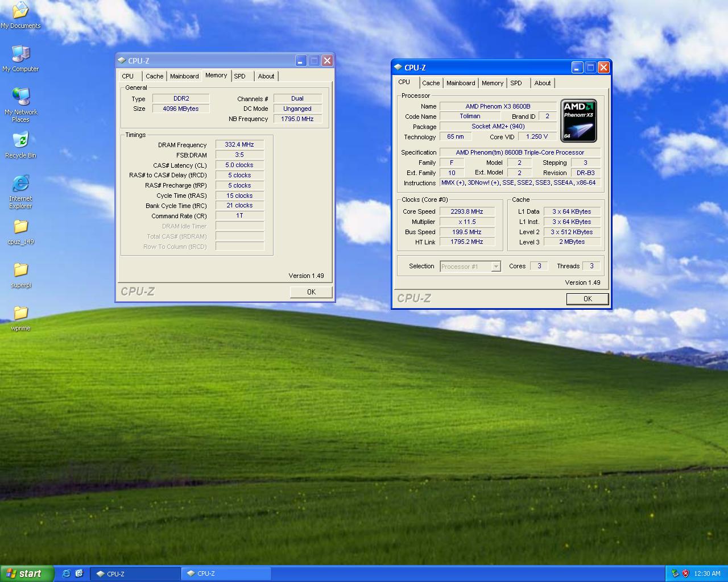
Task: Open the Start menu
Action: (27, 573)
